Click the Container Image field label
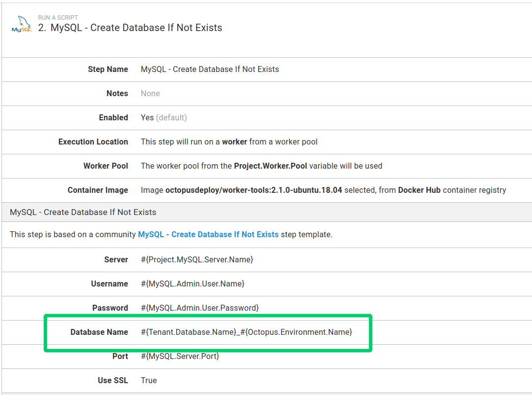The image size is (532, 395). click(98, 190)
